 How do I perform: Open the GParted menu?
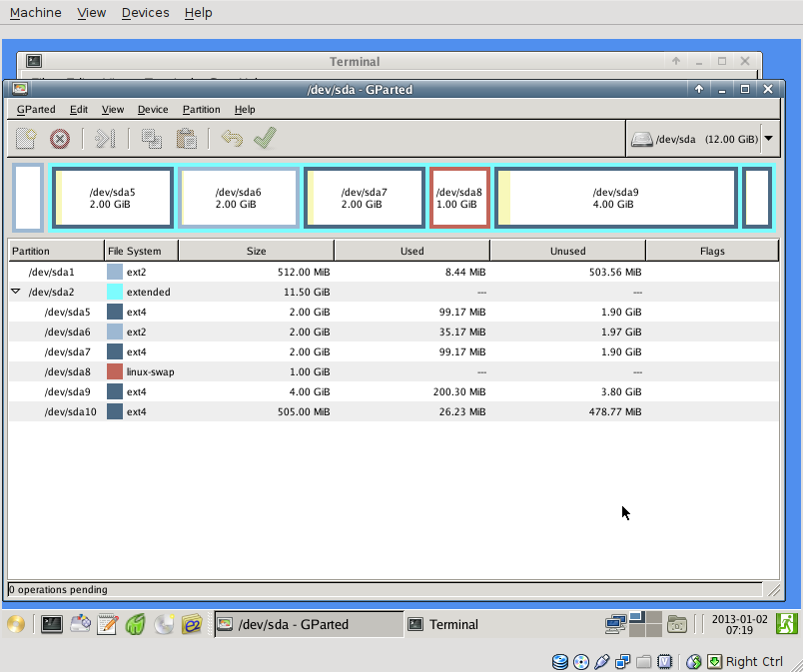point(36,110)
